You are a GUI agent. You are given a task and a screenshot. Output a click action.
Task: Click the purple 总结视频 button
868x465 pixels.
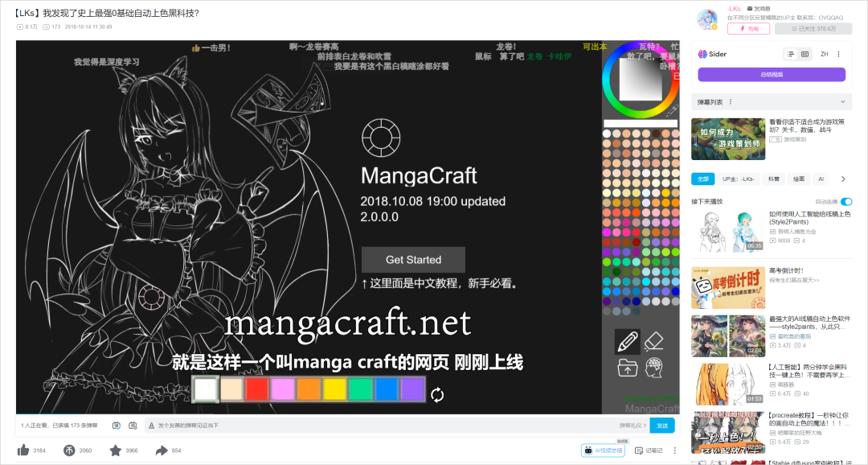pyautogui.click(x=771, y=74)
